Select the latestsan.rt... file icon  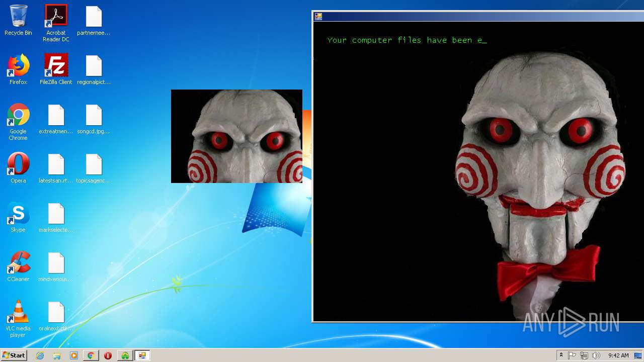coord(56,168)
